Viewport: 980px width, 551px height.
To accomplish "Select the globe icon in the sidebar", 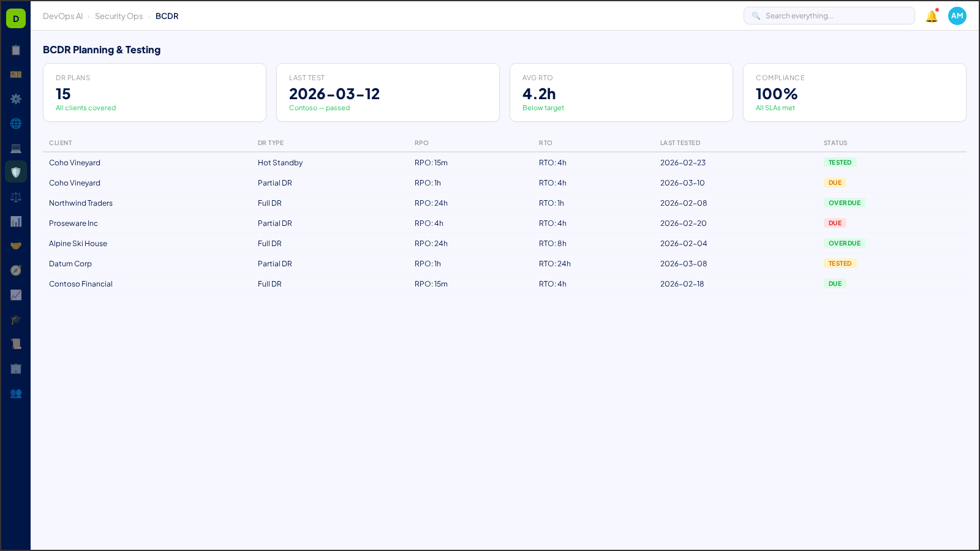I will point(16,123).
